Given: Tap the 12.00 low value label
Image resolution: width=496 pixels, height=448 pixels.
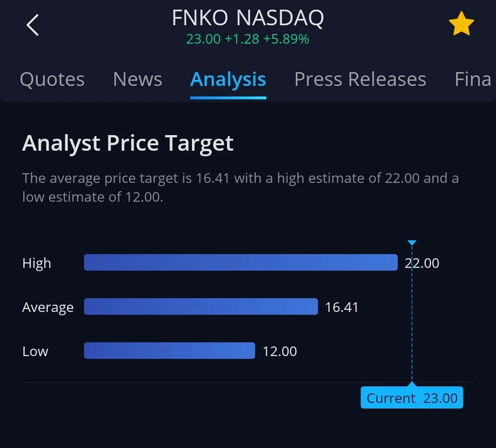Looking at the screenshot, I should (280, 352).
